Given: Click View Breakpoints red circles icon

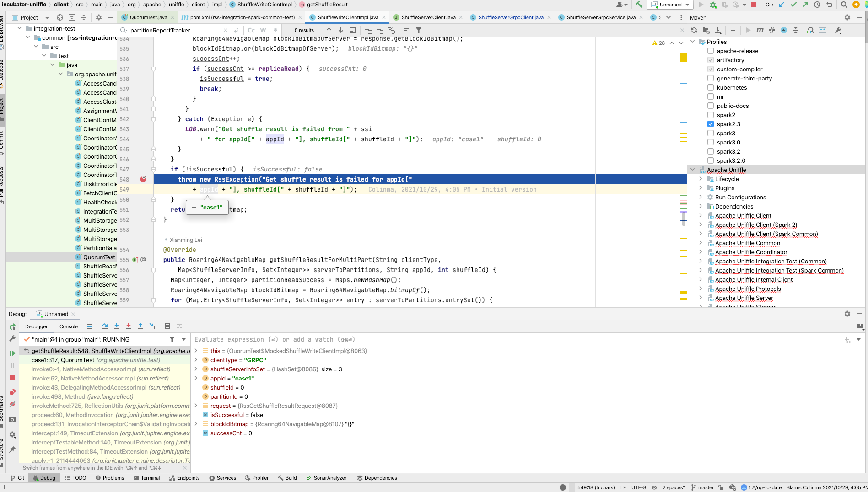Looking at the screenshot, I should pyautogui.click(x=12, y=392).
